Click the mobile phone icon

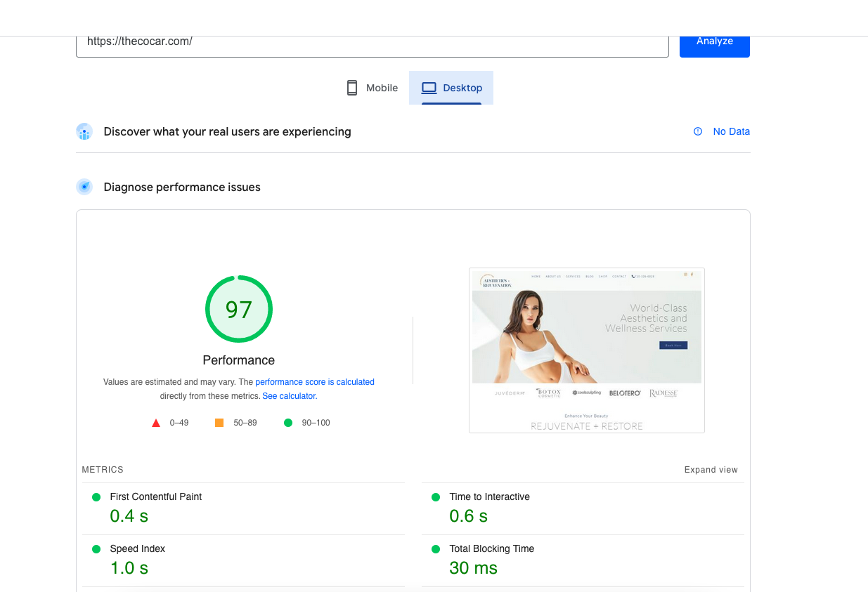pyautogui.click(x=352, y=88)
